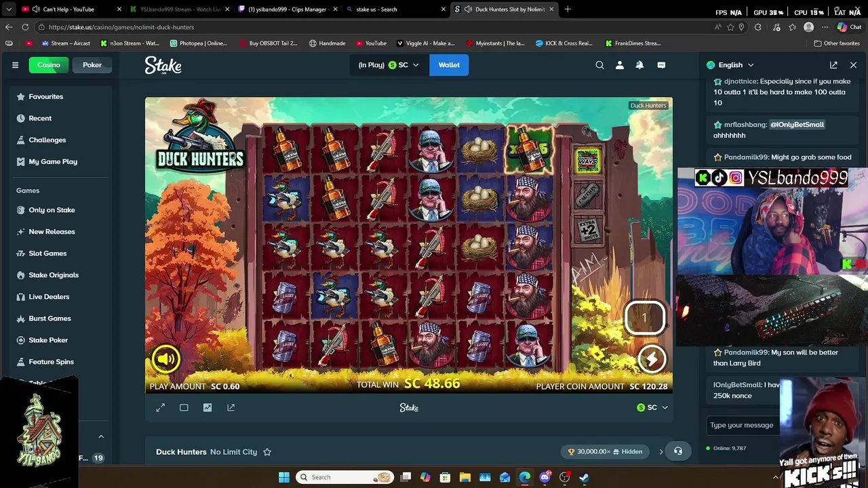Switch to the YSLbando999 Stream Kick tab
This screenshot has height=488, width=868.
click(180, 9)
